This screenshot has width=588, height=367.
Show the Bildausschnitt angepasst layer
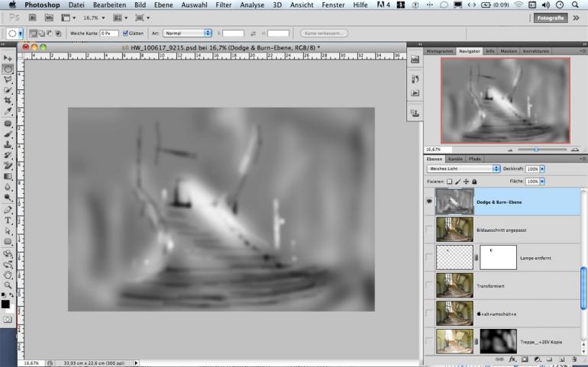point(429,230)
